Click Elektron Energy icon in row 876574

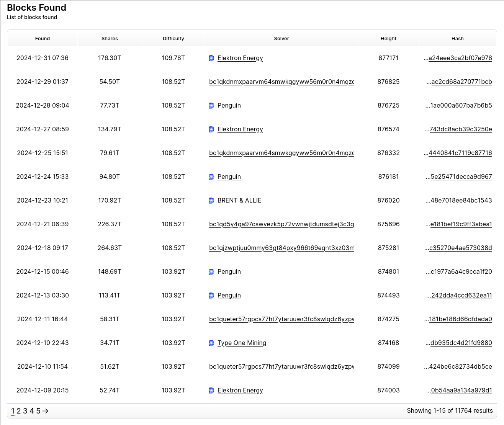211,129
